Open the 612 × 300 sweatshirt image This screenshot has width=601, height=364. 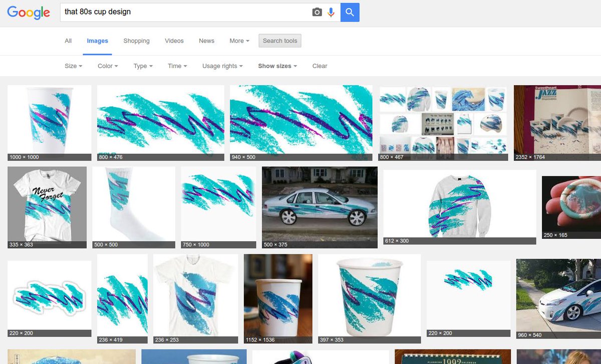click(460, 207)
